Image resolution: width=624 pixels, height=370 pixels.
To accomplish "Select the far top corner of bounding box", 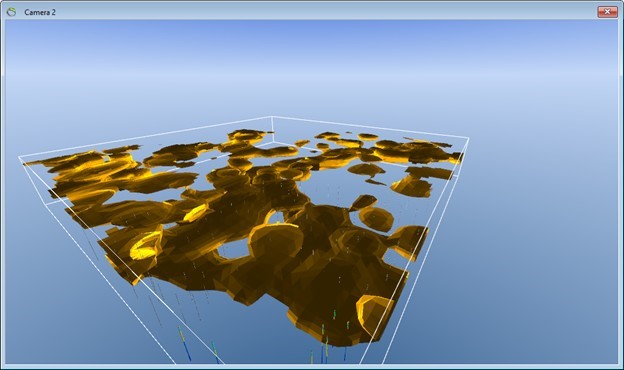I will [x=272, y=117].
